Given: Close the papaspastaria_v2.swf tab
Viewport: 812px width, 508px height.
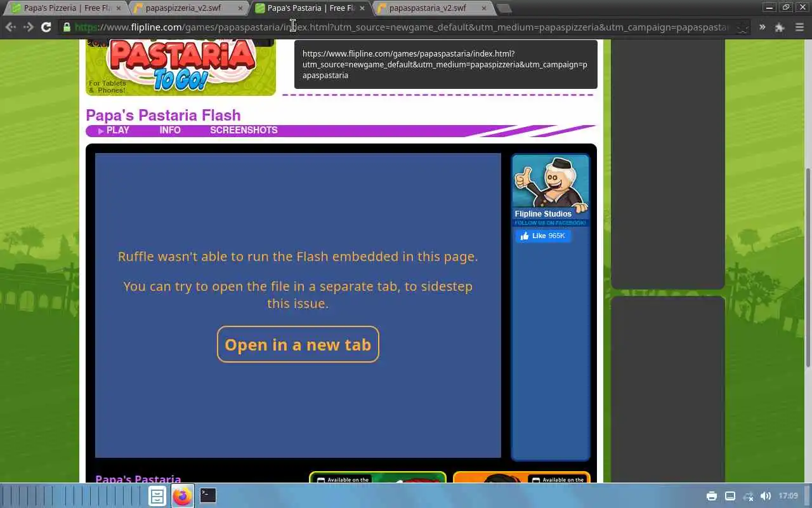Looking at the screenshot, I should coord(483,8).
